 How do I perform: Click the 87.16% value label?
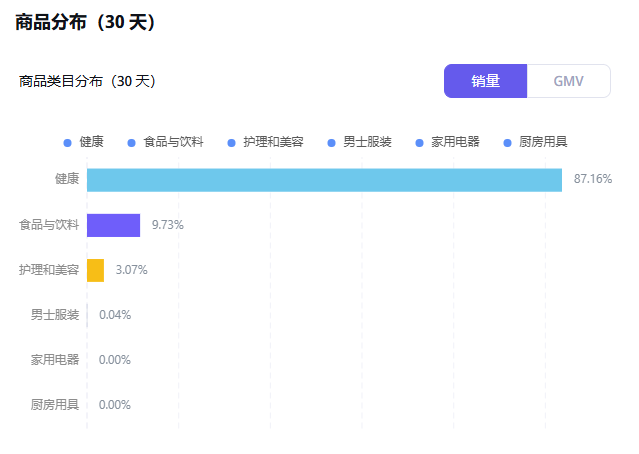[x=593, y=179]
